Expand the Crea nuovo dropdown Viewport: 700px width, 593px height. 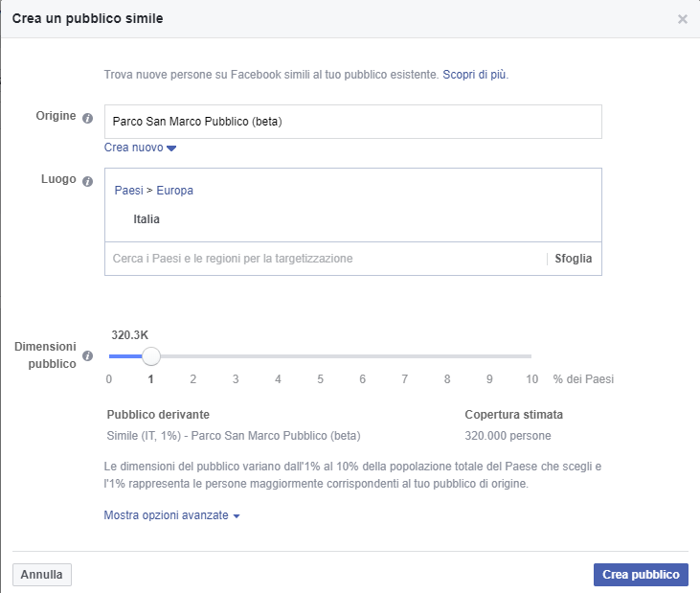coord(140,148)
